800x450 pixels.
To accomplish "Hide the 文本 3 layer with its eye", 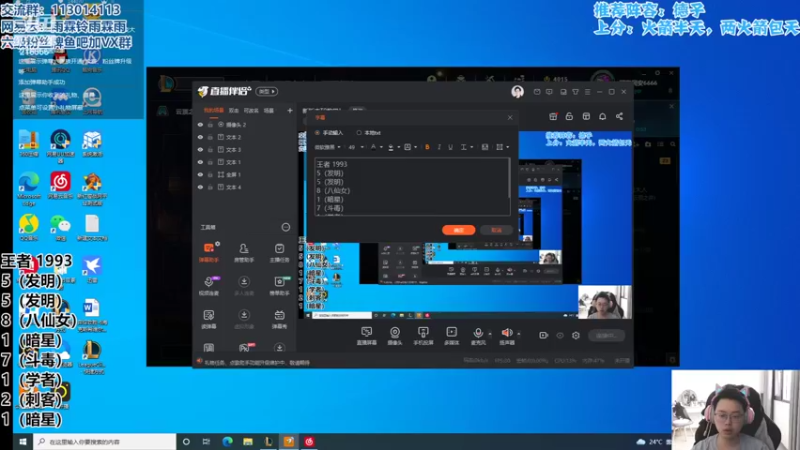I will (x=200, y=149).
